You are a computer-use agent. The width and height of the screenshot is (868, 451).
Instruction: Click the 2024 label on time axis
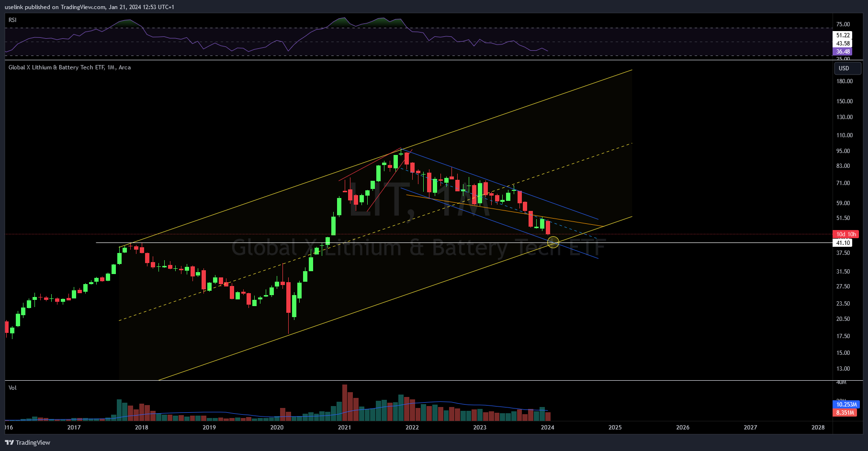coord(547,428)
